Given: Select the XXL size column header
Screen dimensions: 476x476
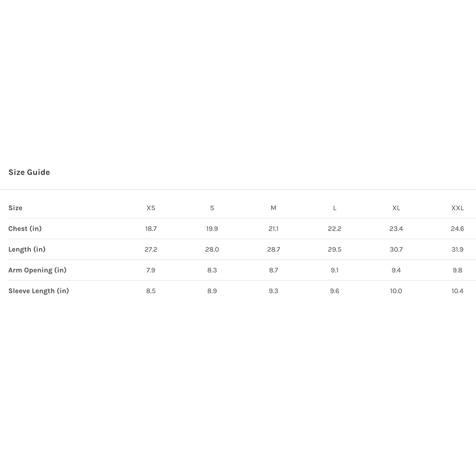Looking at the screenshot, I should [x=457, y=208].
